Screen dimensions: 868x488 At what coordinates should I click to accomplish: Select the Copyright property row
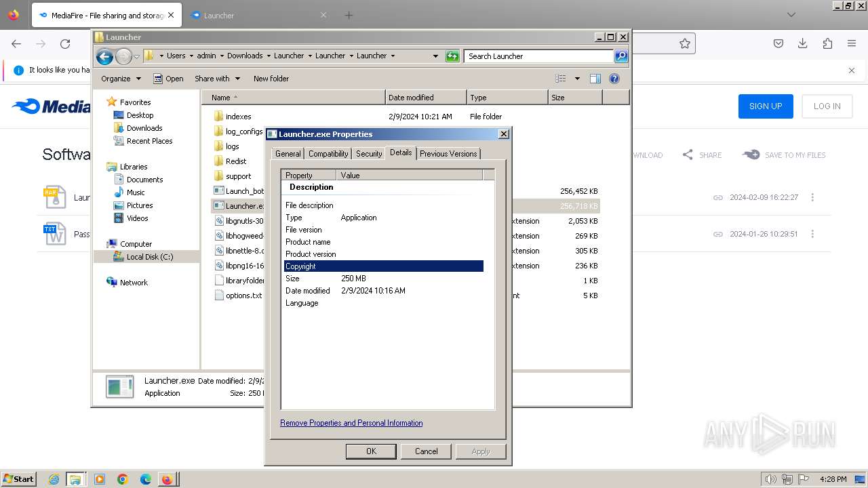pos(383,266)
